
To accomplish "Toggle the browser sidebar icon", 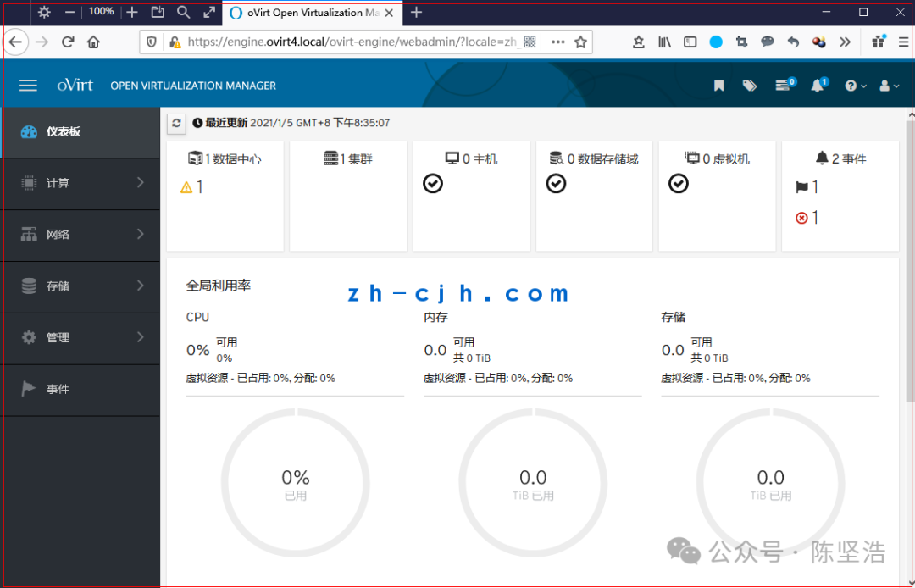I will (x=690, y=42).
